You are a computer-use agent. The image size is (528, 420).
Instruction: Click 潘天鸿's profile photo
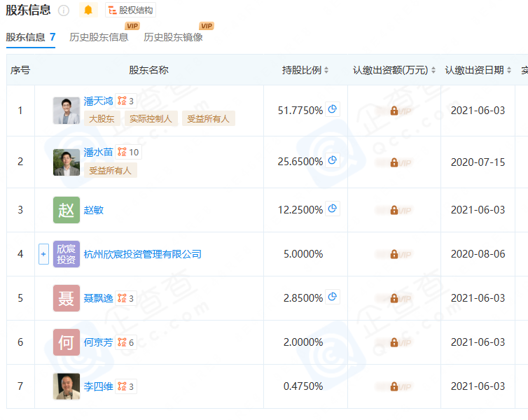point(67,111)
